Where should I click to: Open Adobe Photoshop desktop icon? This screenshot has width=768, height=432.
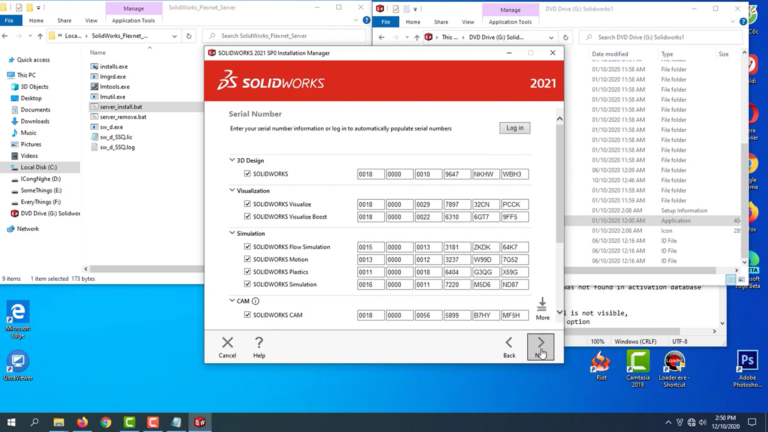[747, 369]
